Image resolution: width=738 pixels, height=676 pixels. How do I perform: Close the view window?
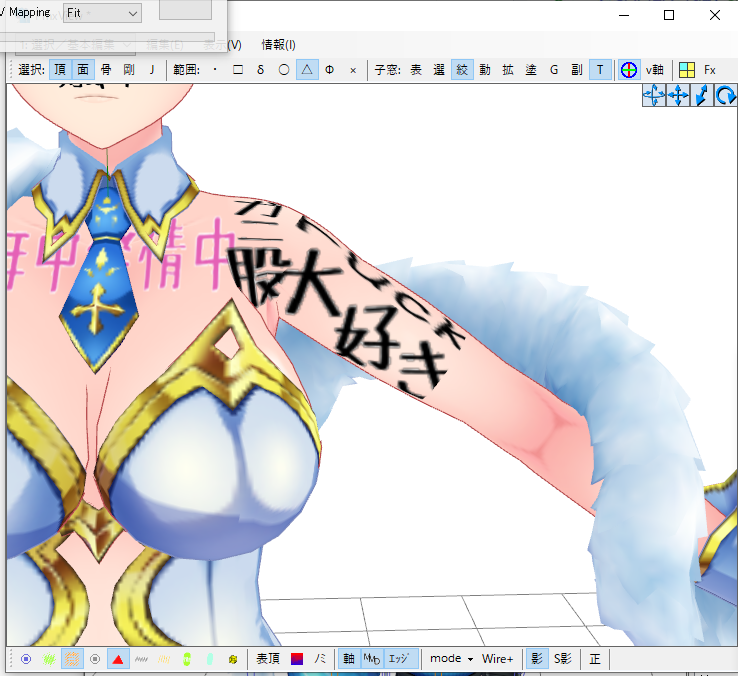pyautogui.click(x=714, y=15)
